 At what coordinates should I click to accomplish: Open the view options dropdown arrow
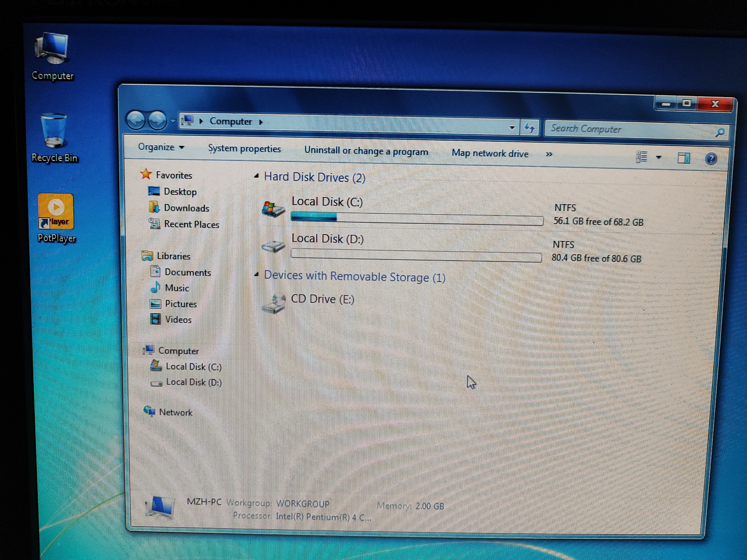point(659,157)
